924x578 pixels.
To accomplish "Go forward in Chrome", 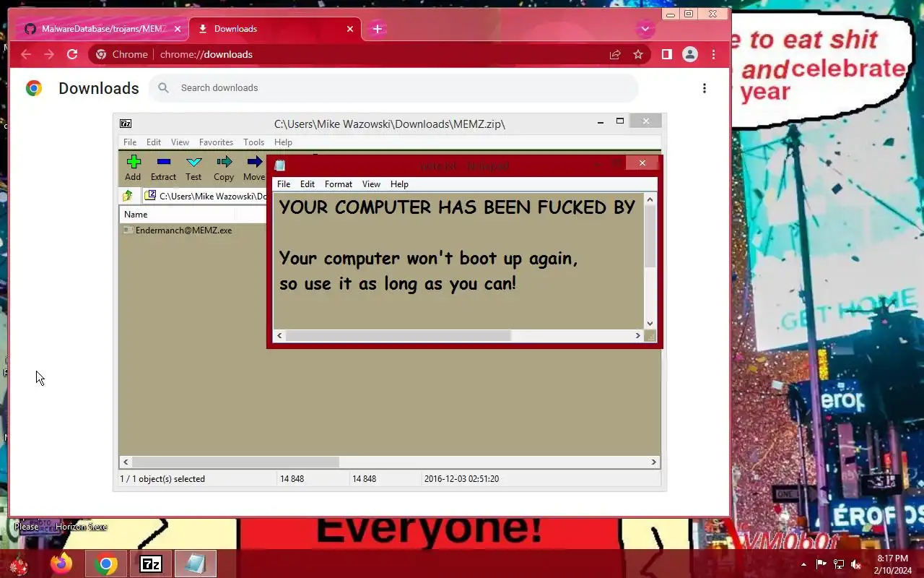I will (x=49, y=54).
